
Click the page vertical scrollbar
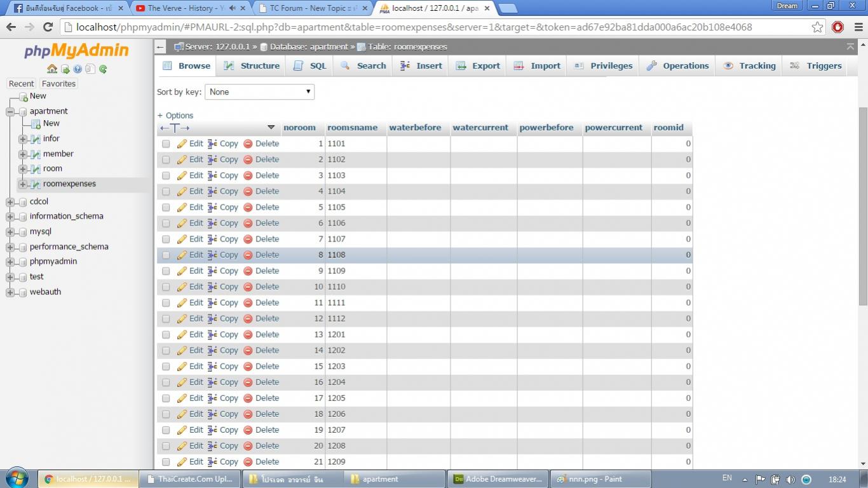(x=862, y=191)
